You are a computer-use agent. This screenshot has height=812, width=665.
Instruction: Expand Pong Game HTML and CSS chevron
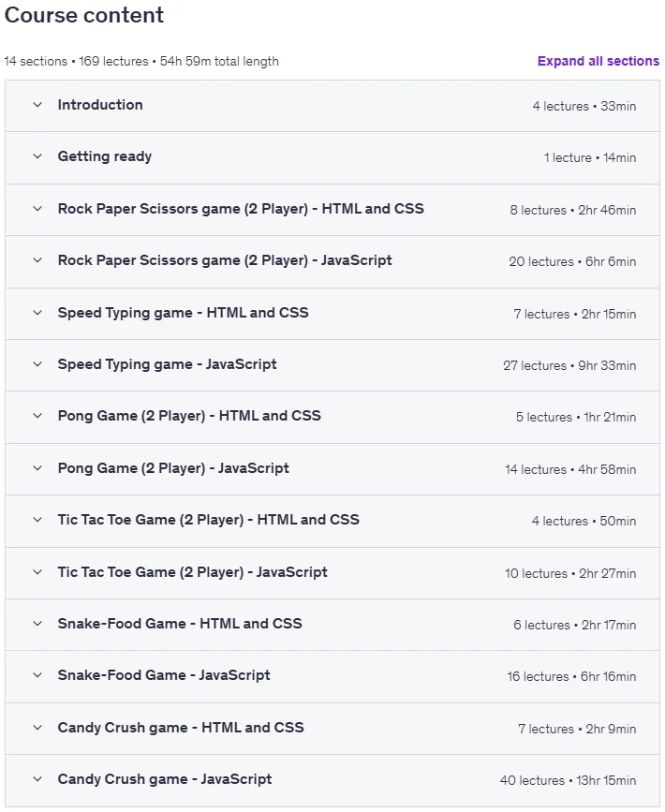pos(37,415)
